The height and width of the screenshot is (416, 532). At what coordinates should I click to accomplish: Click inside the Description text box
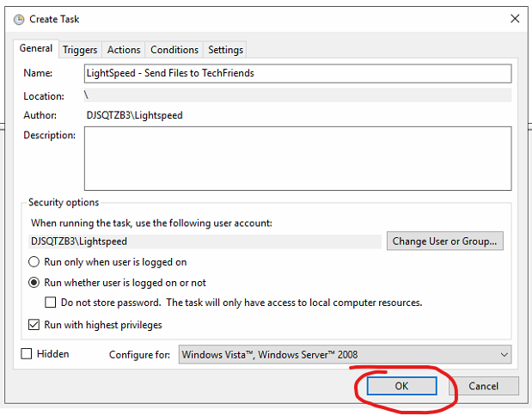tap(297, 158)
